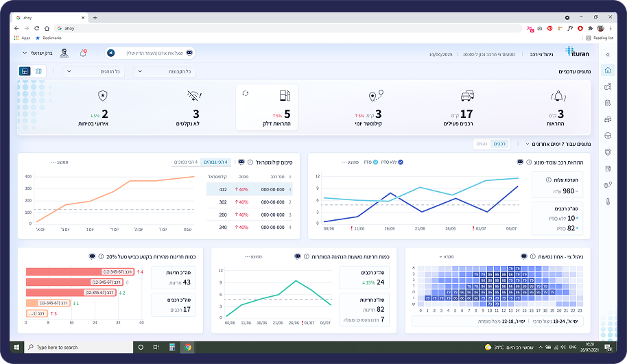Click the 'שאל את אדם' assistant input field
627x364 pixels.
click(151, 53)
